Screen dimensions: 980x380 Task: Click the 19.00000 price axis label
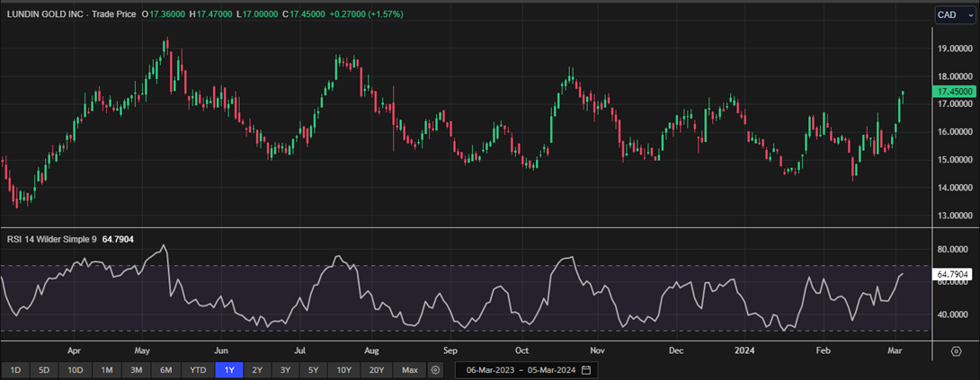pos(954,49)
